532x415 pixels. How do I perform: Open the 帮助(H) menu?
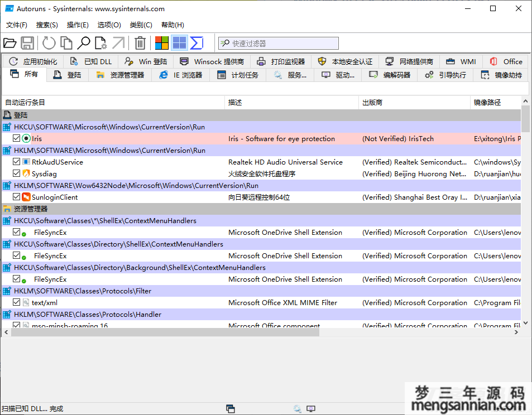(172, 25)
